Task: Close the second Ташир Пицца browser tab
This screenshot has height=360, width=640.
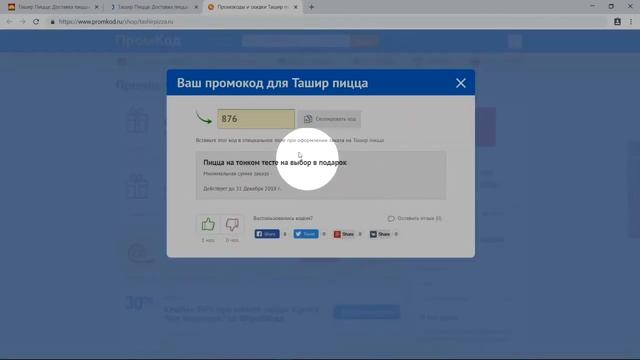Action: click(196, 7)
